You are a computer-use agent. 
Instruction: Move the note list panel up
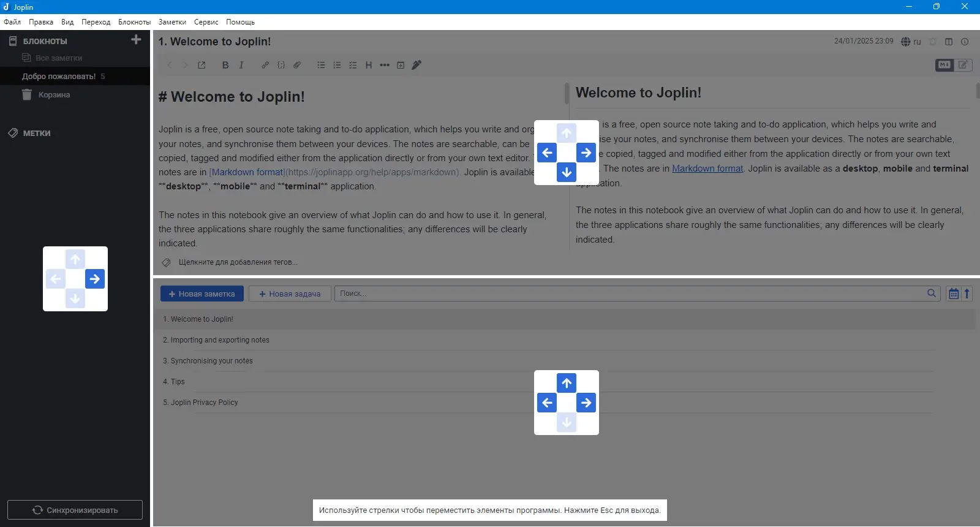[x=567, y=383]
